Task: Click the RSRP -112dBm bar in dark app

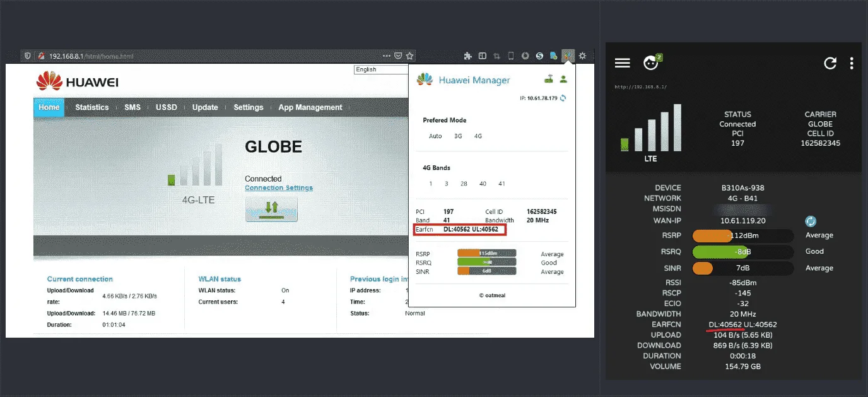Action: coord(742,235)
